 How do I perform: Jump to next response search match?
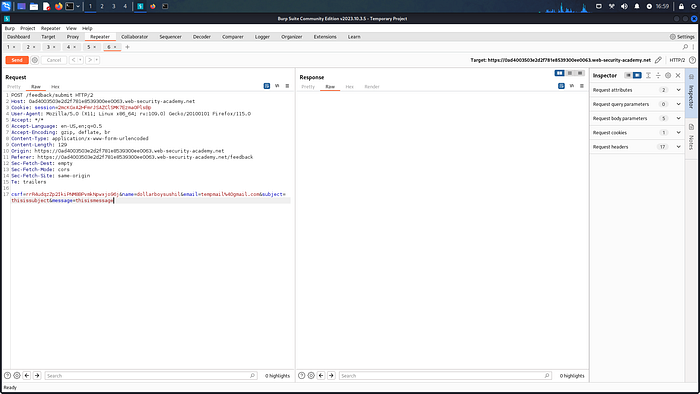click(331, 376)
